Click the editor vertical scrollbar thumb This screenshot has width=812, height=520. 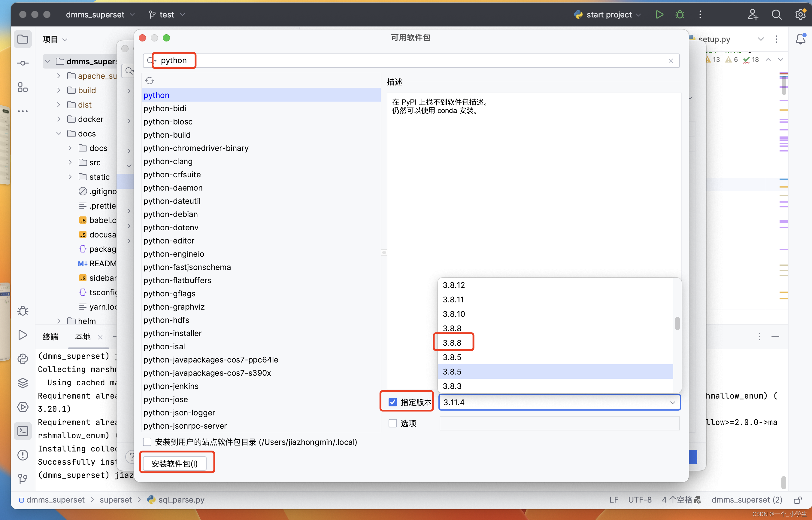coord(784,85)
